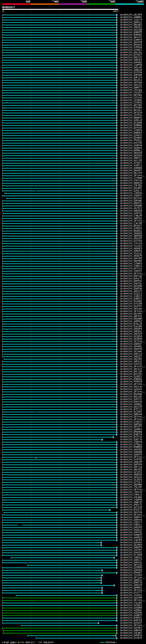Select label UniRef100_P17959

point(131,555)
